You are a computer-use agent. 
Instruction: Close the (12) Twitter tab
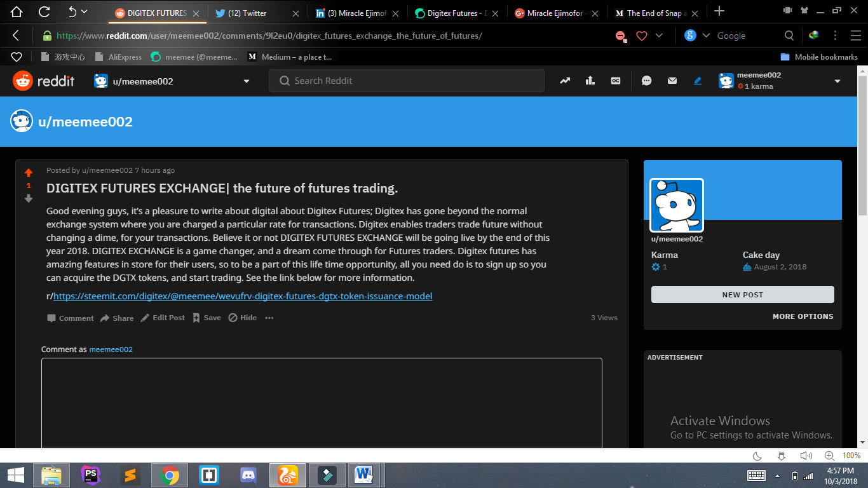[295, 13]
